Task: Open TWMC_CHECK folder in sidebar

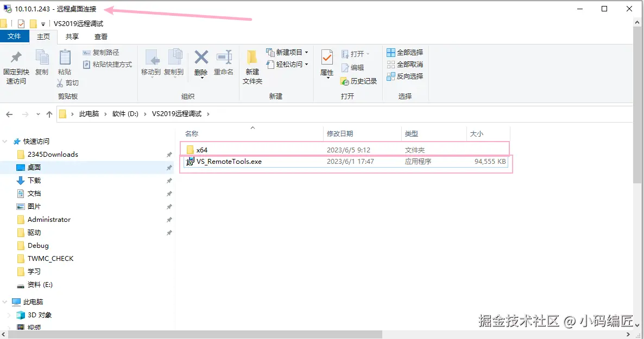Action: (50, 259)
